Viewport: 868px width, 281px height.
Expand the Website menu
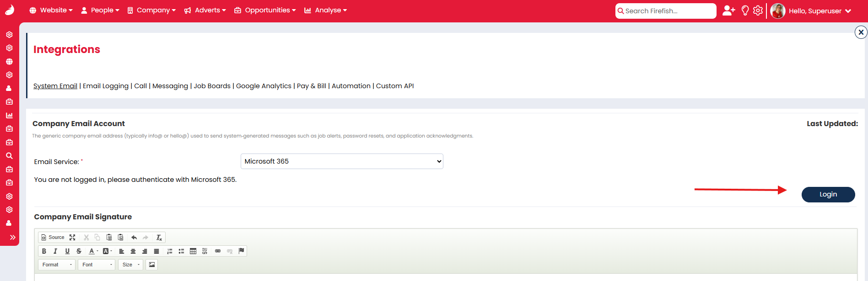51,10
